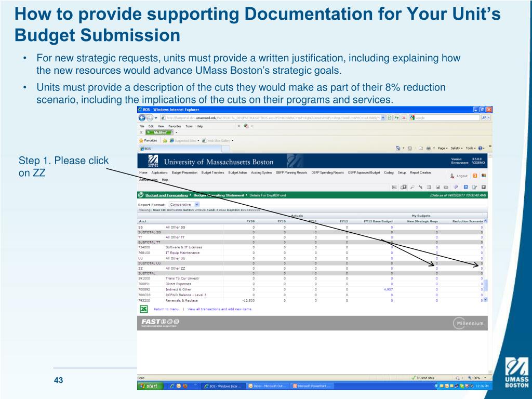Click the 4,957 FY12 Base Budget value
This screenshot has height=399, width=532.
pyautogui.click(x=388, y=289)
